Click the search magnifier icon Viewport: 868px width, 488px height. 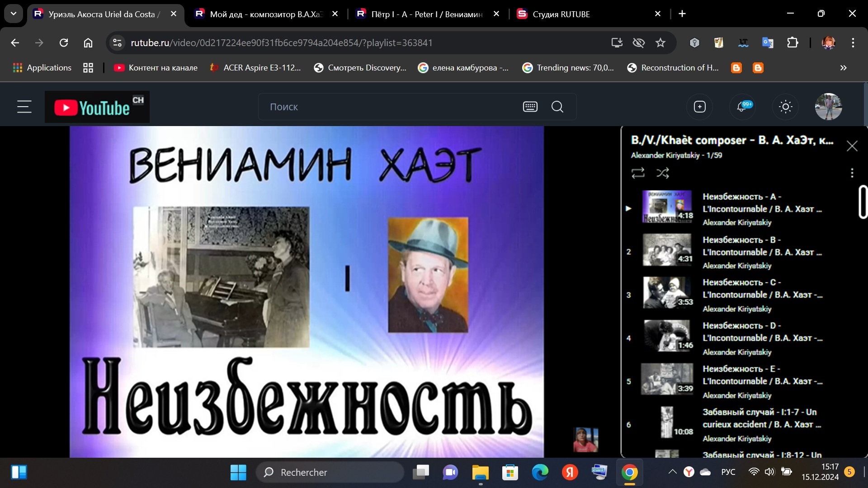[557, 107]
